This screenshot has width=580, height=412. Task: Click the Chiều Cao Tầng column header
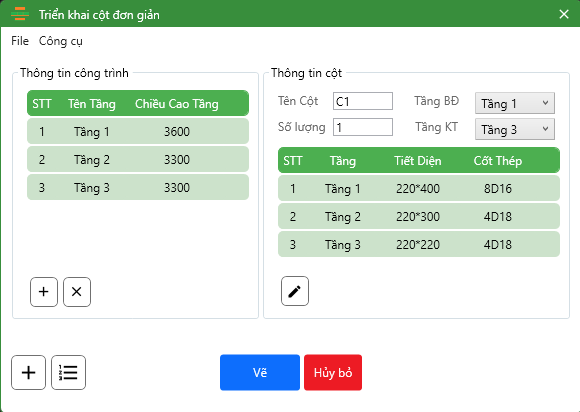(176, 104)
